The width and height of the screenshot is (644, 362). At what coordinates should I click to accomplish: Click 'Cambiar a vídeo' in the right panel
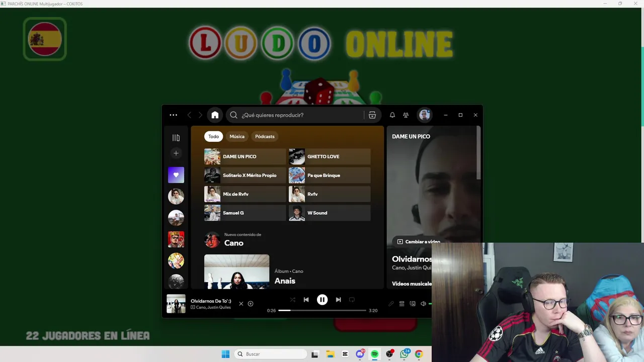pos(419,241)
